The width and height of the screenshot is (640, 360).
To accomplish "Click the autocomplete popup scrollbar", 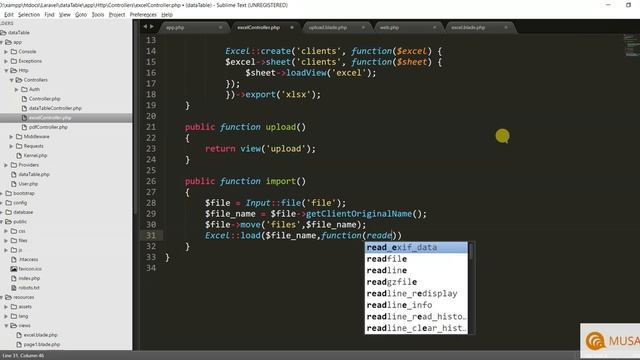I will 471,288.
